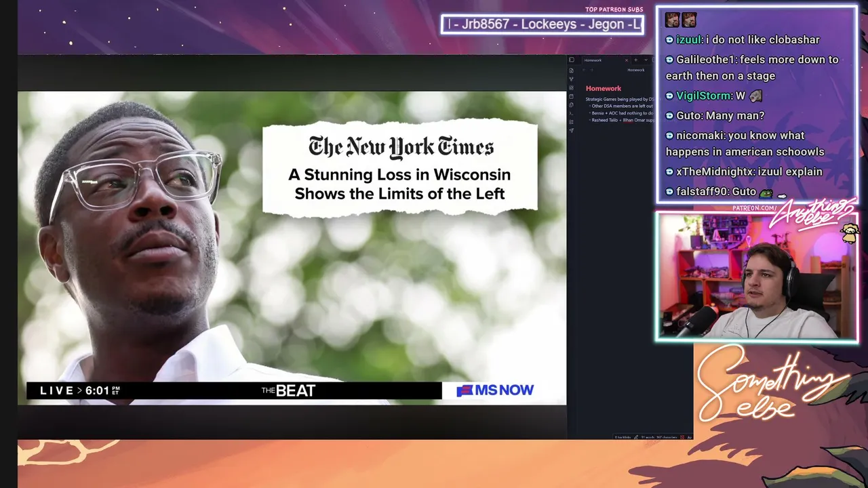The width and height of the screenshot is (868, 488).
Task: Click the badge icon beside falstaff90's name
Action: click(x=670, y=192)
